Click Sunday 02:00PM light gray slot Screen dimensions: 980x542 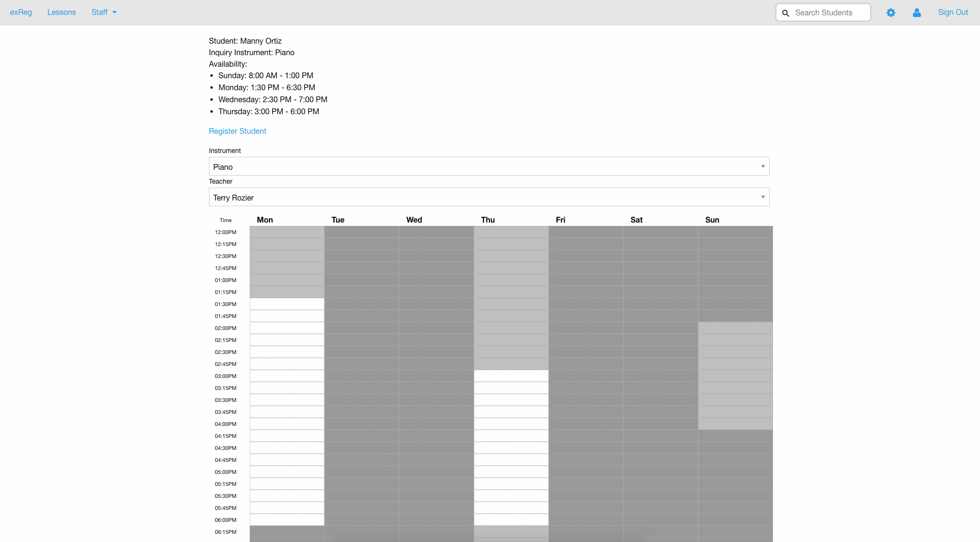point(735,328)
